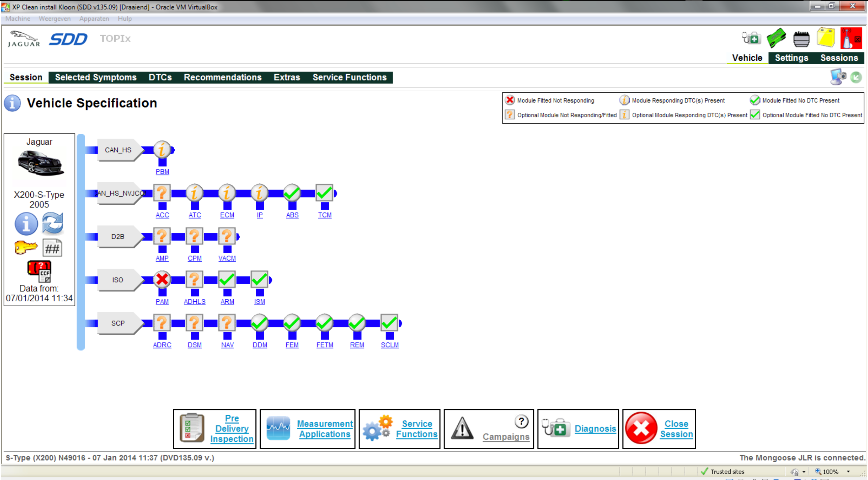The height and width of the screenshot is (480, 868).
Task: Open the Apparaten menu in VirtualBox
Action: (94, 18)
